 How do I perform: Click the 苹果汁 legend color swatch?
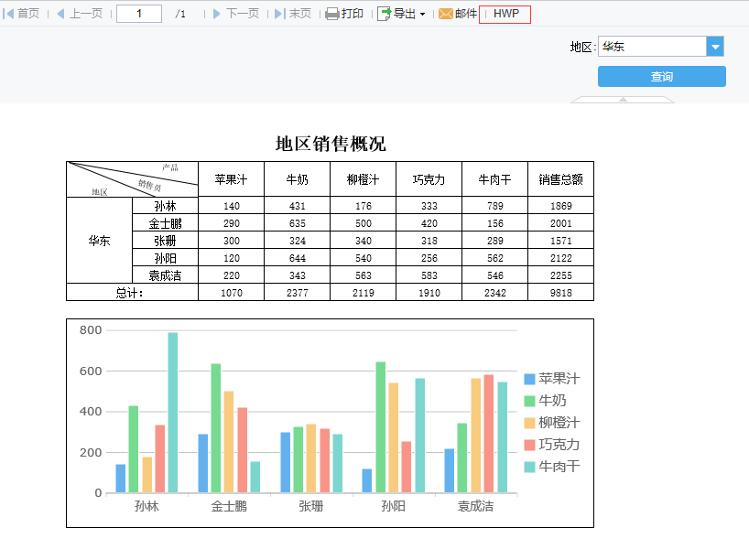[x=529, y=379]
